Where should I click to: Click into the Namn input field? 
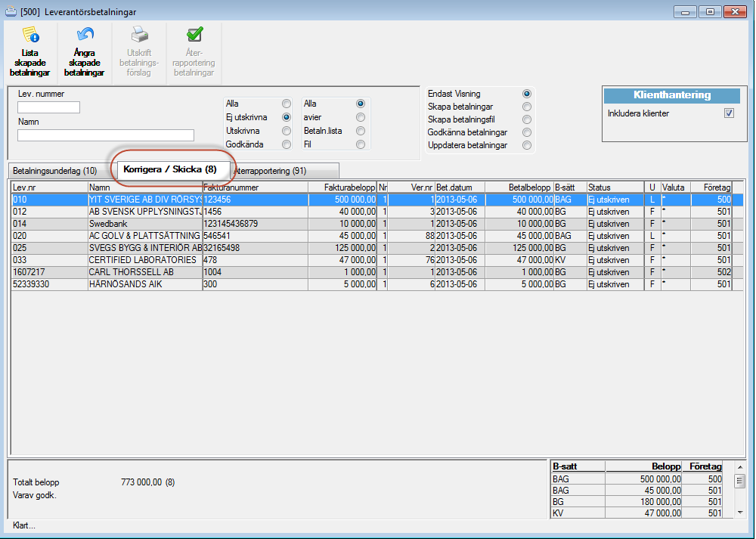pyautogui.click(x=106, y=135)
